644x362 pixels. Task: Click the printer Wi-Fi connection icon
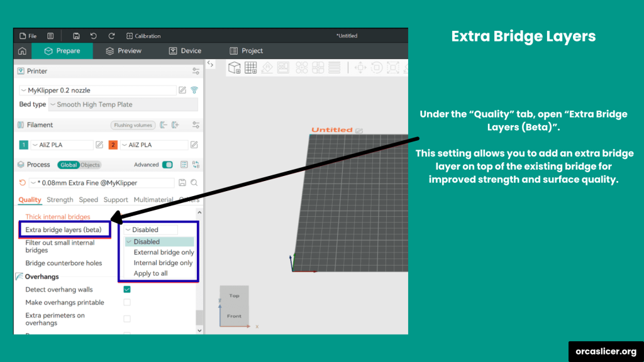194,90
